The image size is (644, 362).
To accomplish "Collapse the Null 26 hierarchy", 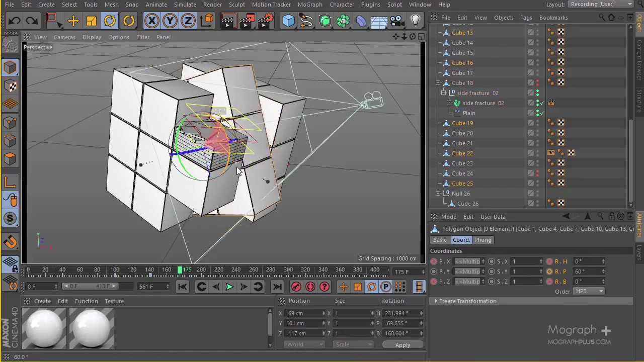I will (x=438, y=194).
